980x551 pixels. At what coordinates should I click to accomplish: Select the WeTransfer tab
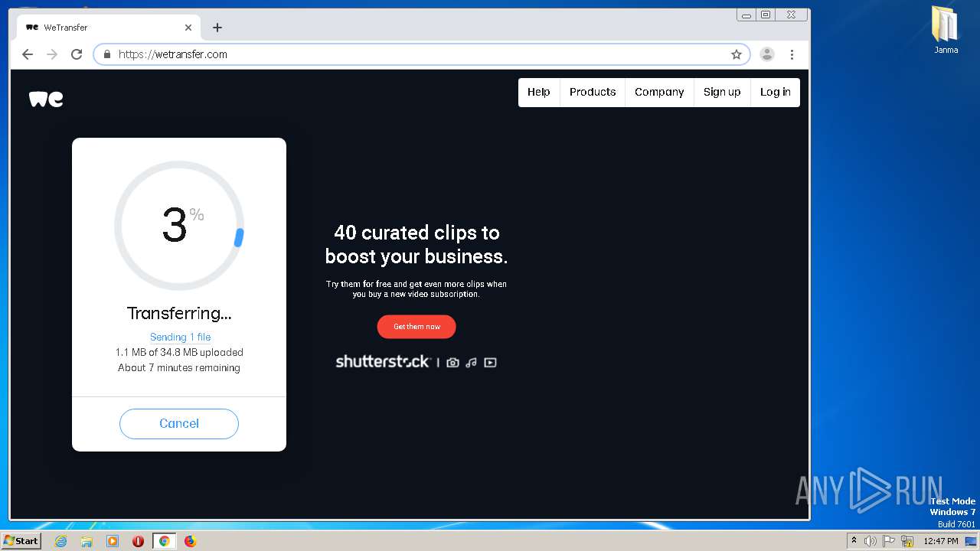point(108,28)
